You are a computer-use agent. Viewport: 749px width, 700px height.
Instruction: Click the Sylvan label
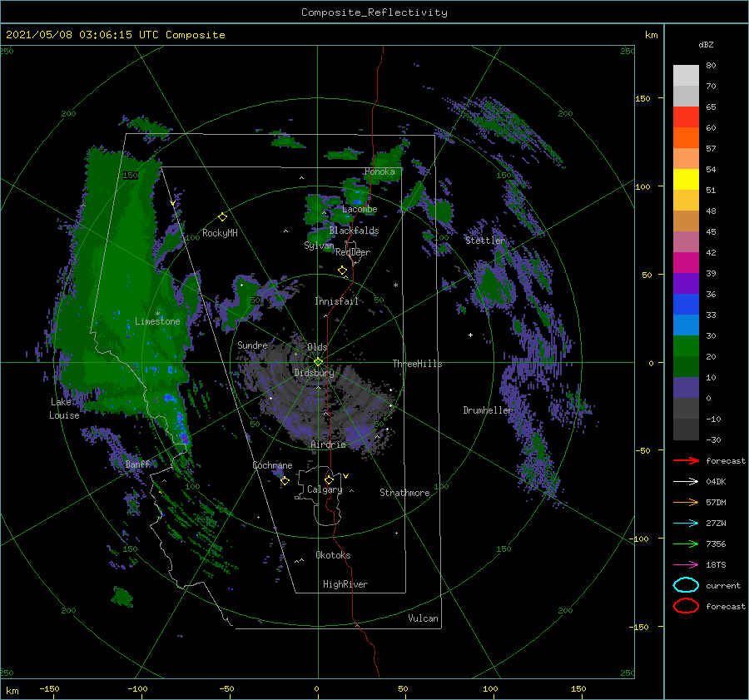point(319,246)
